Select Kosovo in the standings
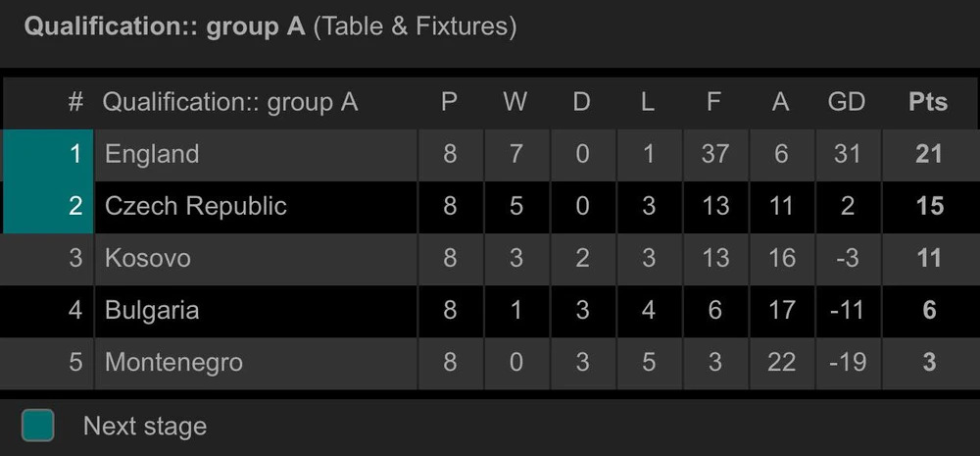Viewport: 980px width, 456px height. (x=148, y=258)
